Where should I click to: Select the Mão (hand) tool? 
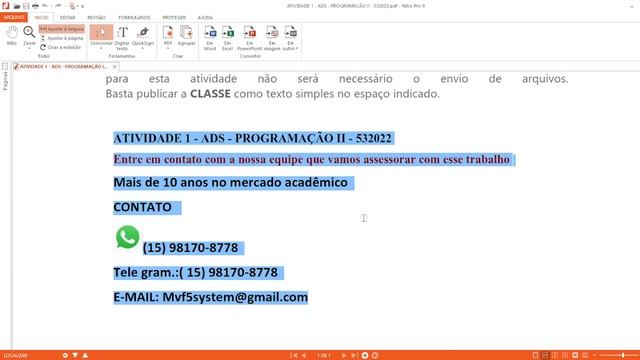(x=12, y=35)
